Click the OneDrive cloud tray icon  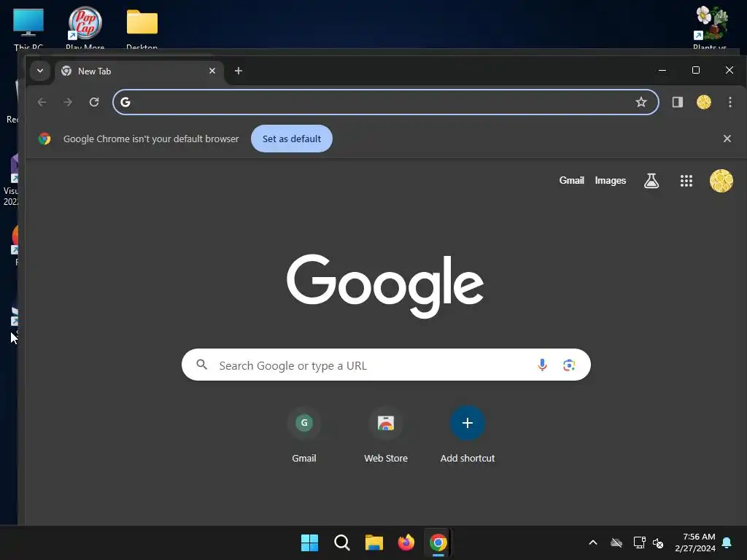click(x=616, y=542)
